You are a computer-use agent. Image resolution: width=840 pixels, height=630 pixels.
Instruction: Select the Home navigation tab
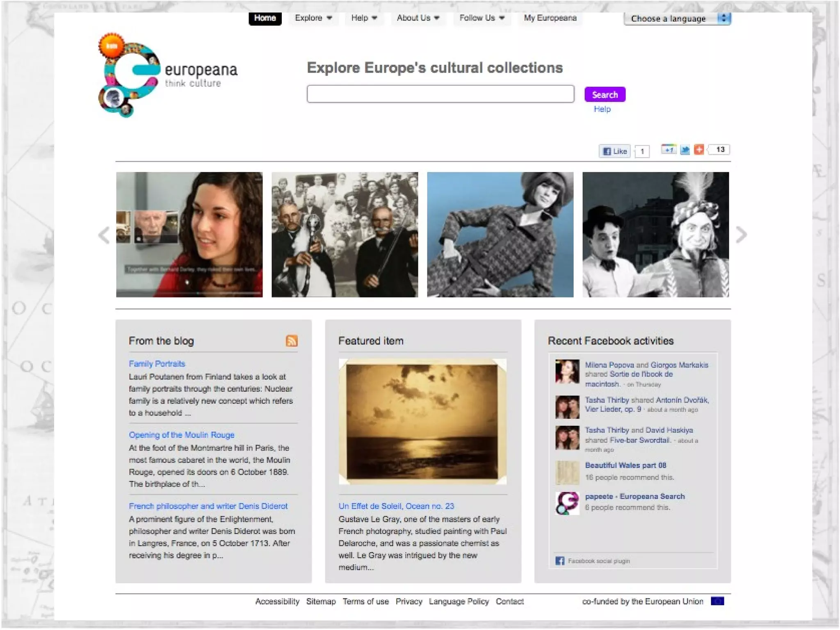pyautogui.click(x=265, y=18)
